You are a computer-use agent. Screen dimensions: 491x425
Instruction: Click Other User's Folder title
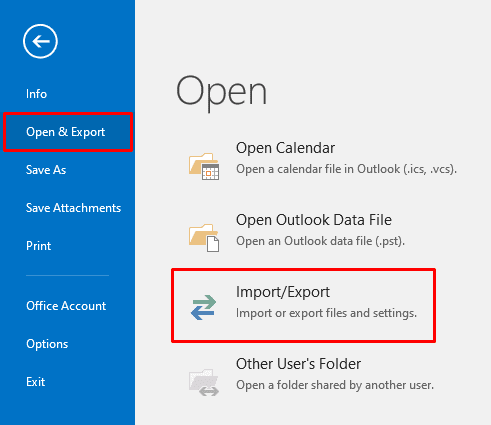click(x=298, y=364)
